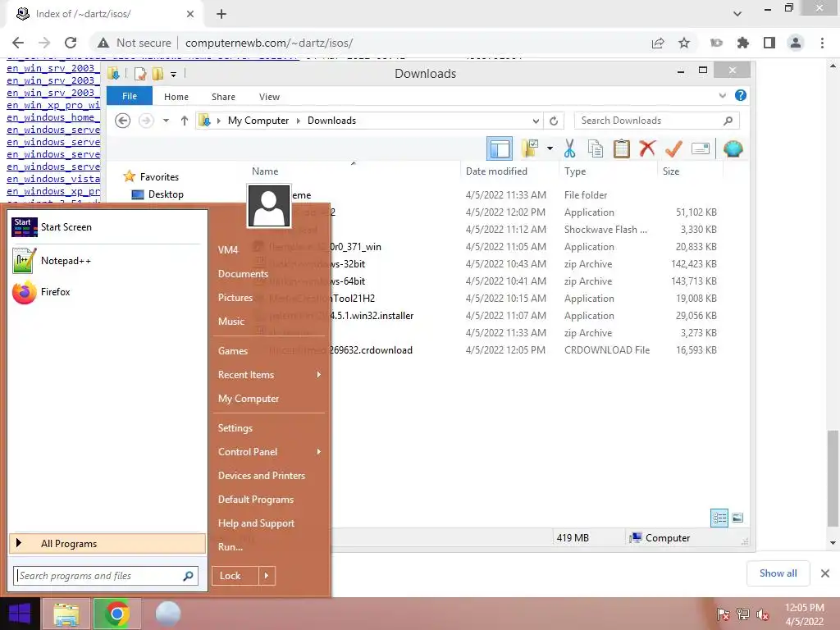Open recent locations dropdown arrow
The width and height of the screenshot is (840, 630).
point(166,121)
